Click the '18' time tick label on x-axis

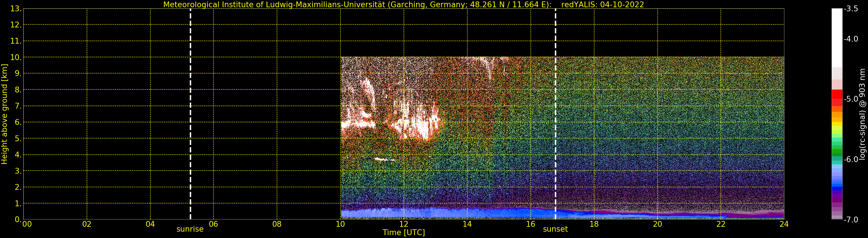tap(594, 224)
